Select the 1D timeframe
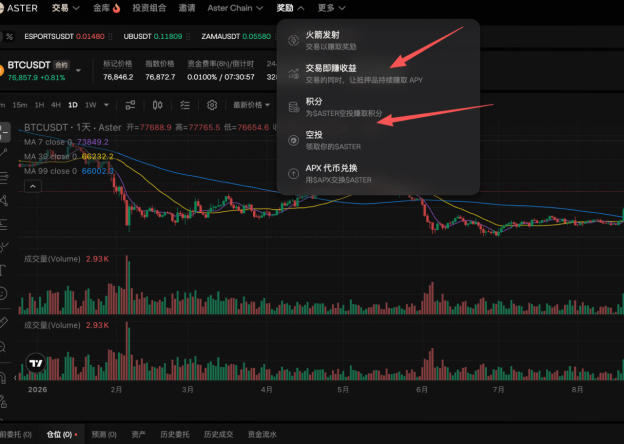Viewport: 624px width, 444px height. click(x=73, y=105)
